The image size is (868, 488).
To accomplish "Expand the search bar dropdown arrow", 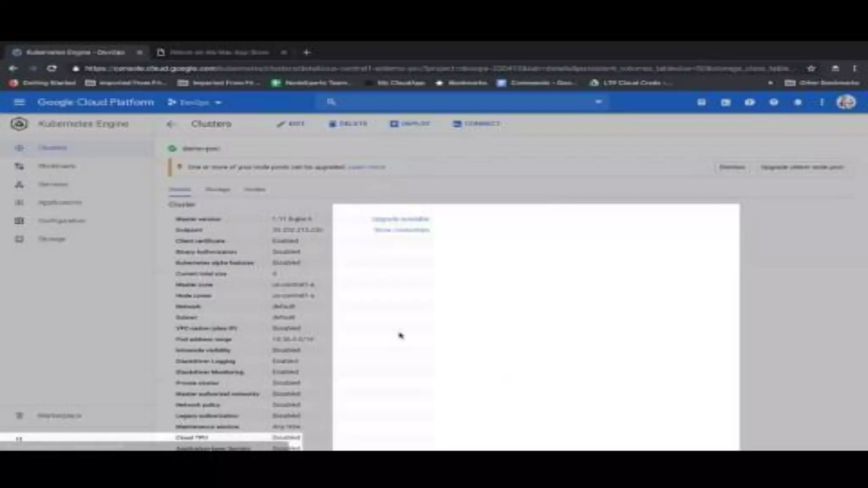I will (598, 102).
